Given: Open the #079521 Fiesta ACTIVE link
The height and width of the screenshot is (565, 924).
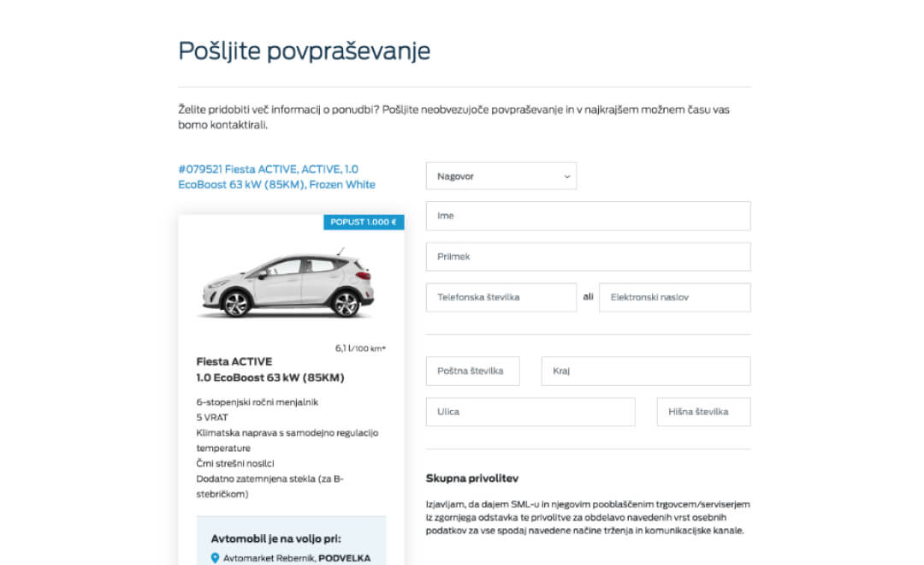Looking at the screenshot, I should pyautogui.click(x=276, y=177).
